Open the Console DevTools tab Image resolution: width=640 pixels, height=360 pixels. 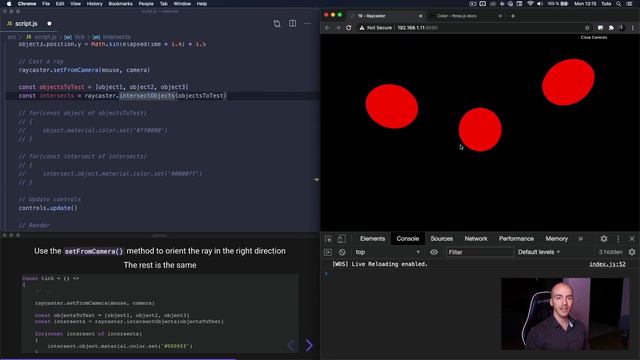click(407, 239)
